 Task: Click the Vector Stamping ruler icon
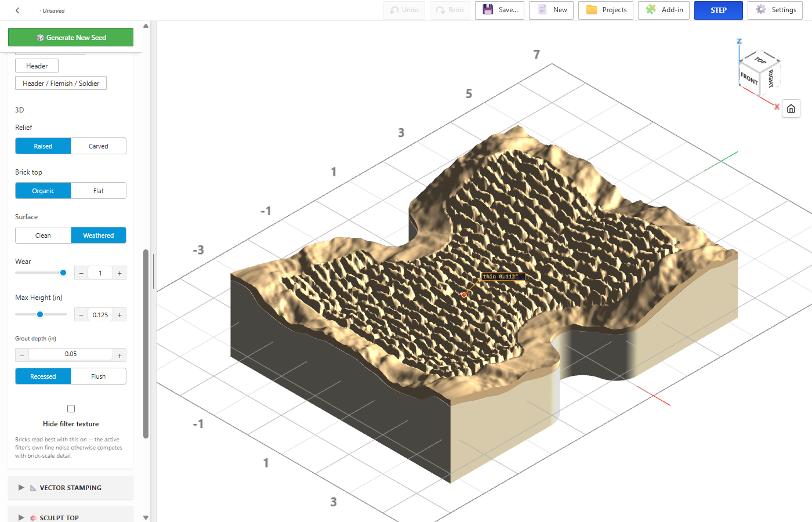click(x=34, y=488)
